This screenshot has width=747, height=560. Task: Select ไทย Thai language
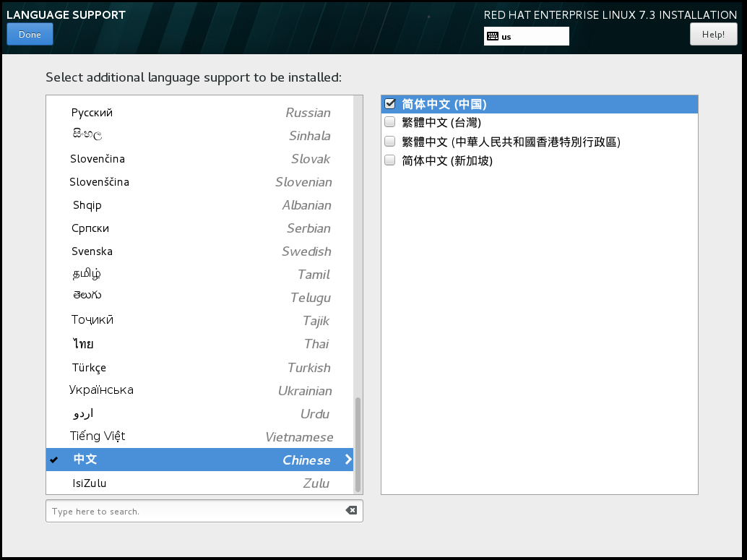pyautogui.click(x=199, y=344)
